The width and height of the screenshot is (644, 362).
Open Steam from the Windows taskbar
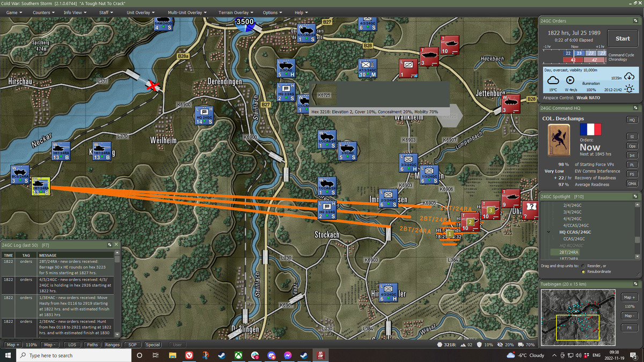pos(222,355)
